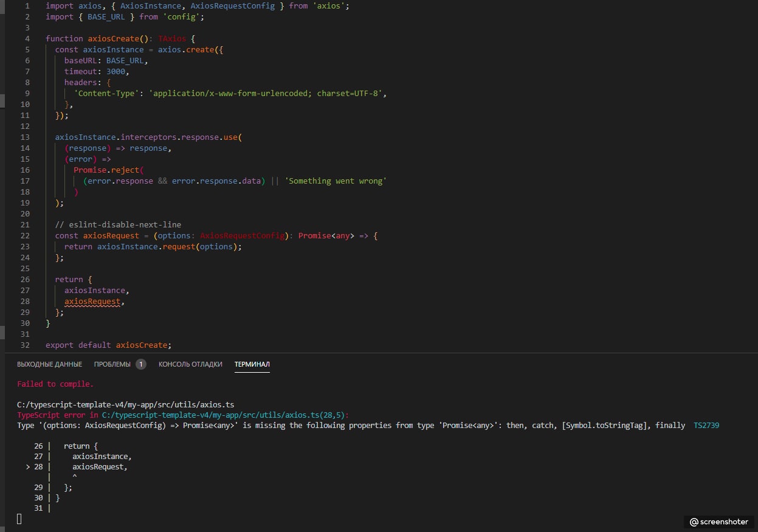Click the terminal cursor block

coord(19,519)
